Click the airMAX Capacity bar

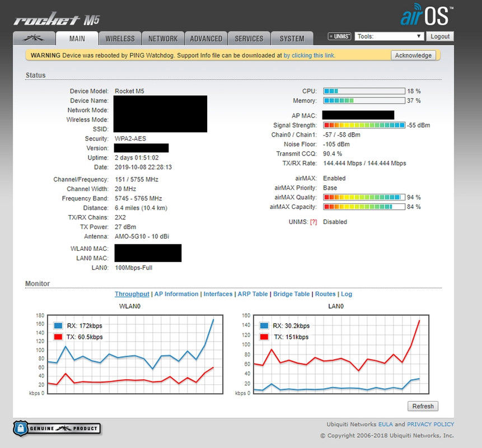pos(364,207)
